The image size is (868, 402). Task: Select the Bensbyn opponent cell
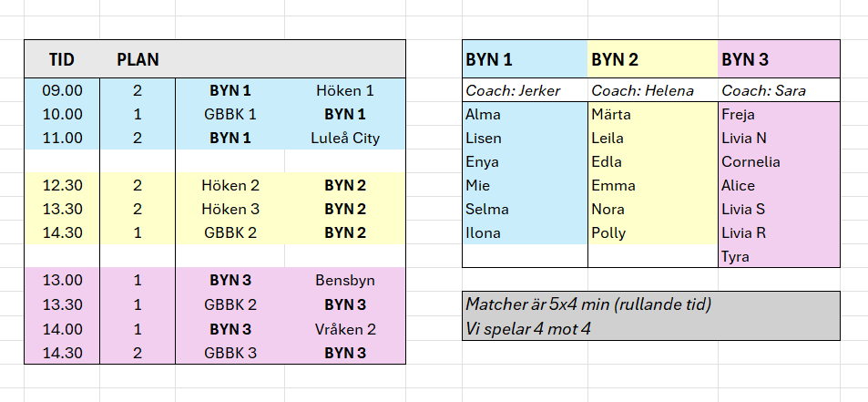coord(344,280)
